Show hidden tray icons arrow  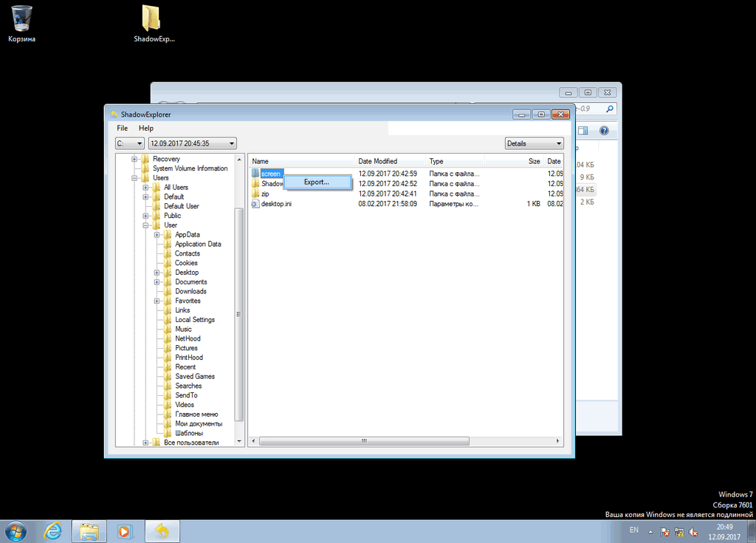(650, 532)
